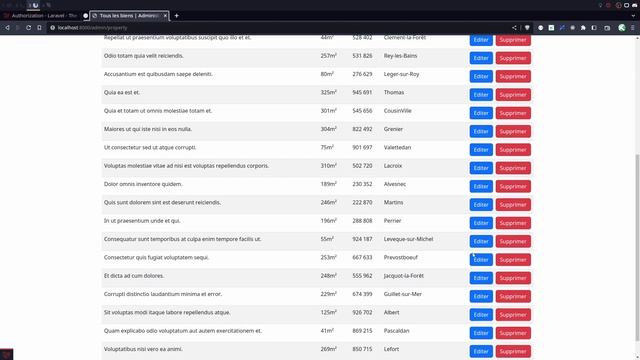Edit the Lefort property
Screen dimensions: 640x360
tap(481, 351)
